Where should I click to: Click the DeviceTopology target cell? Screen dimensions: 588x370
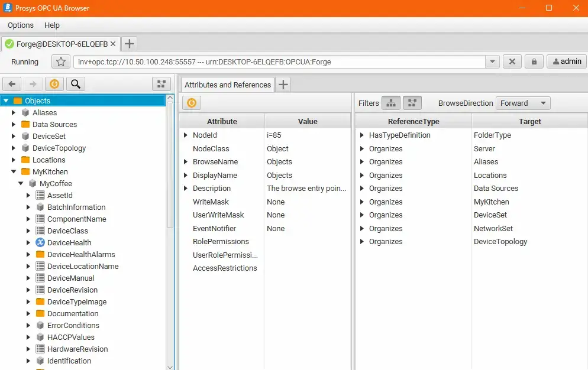[x=500, y=241]
